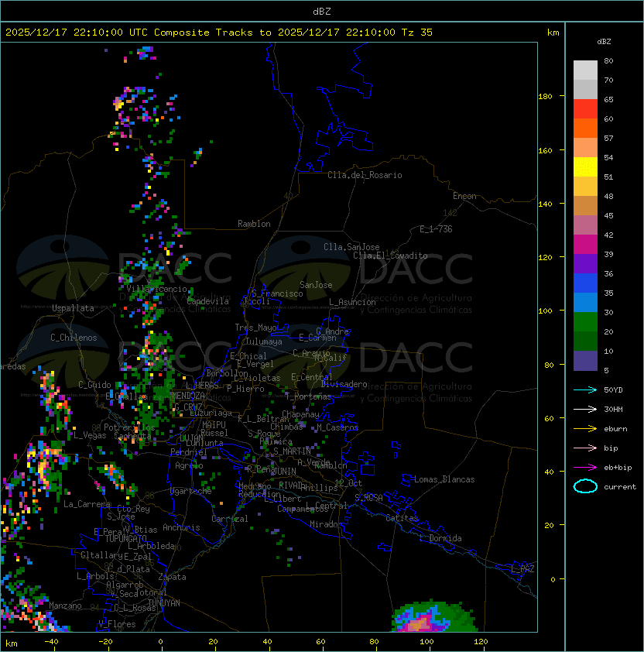Click the MENDOZA city label

pos(188,395)
